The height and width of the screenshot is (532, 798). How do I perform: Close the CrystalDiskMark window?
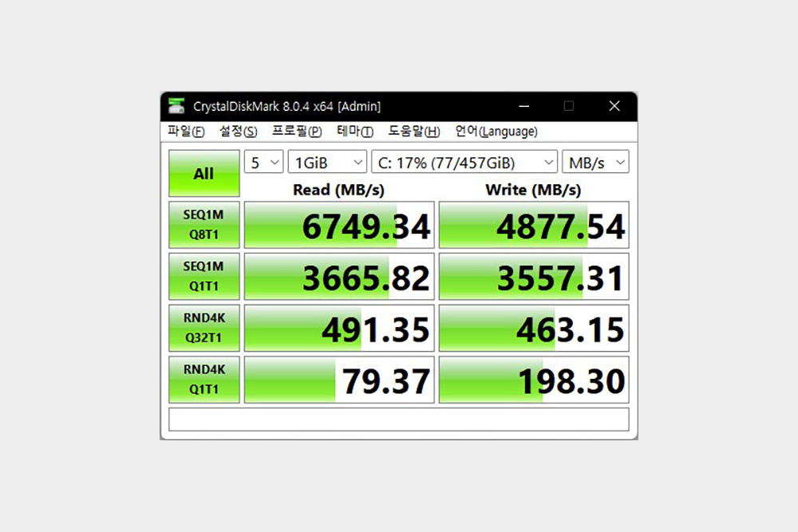(614, 106)
